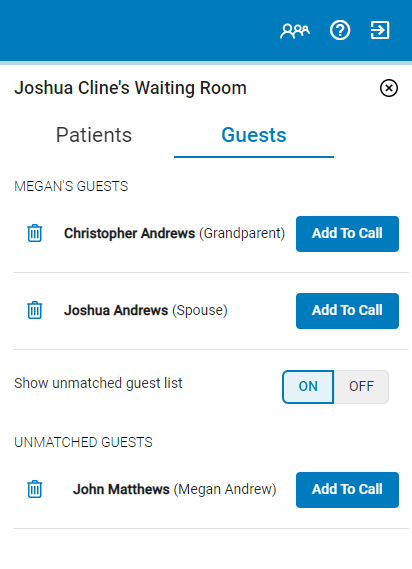Click the Unmatched Guests section heading

click(83, 442)
